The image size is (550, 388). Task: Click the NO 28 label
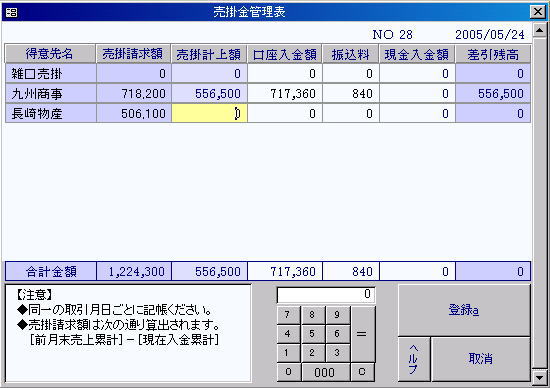pyautogui.click(x=393, y=34)
